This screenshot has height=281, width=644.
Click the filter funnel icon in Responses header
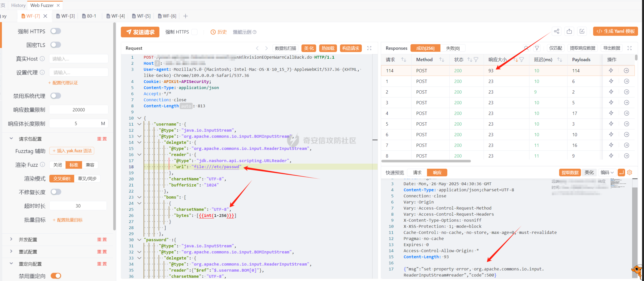(537, 48)
